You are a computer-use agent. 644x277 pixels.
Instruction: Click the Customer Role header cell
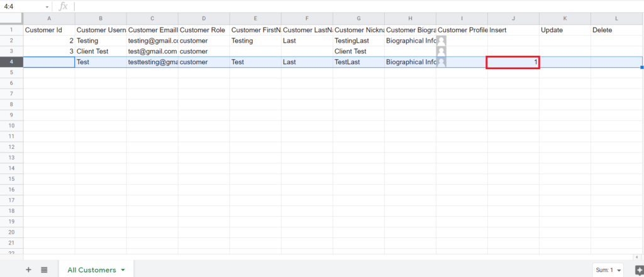[x=204, y=30]
